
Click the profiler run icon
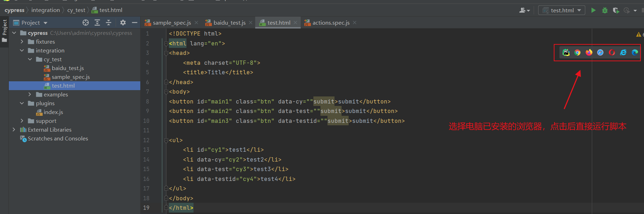627,10
